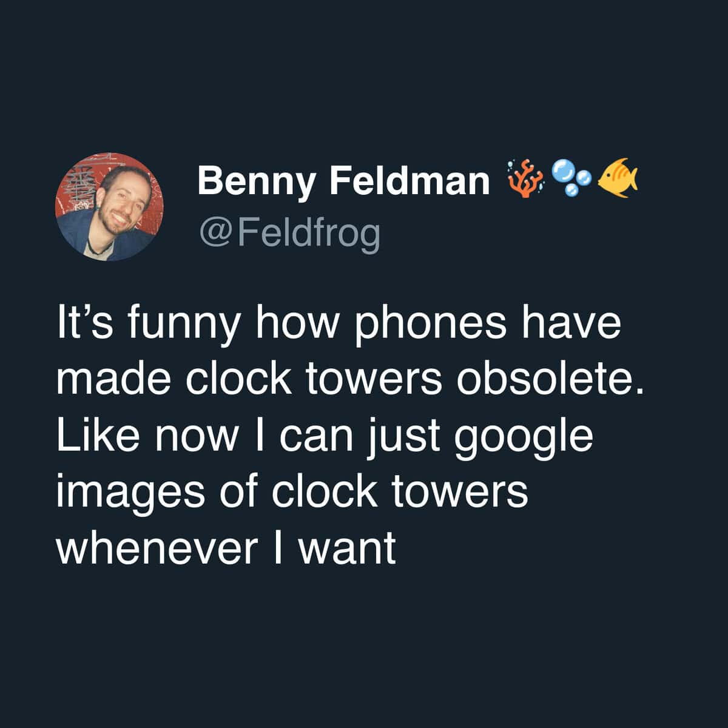Click the yellow tropical fish emoji
The image size is (728, 728).
[618, 178]
